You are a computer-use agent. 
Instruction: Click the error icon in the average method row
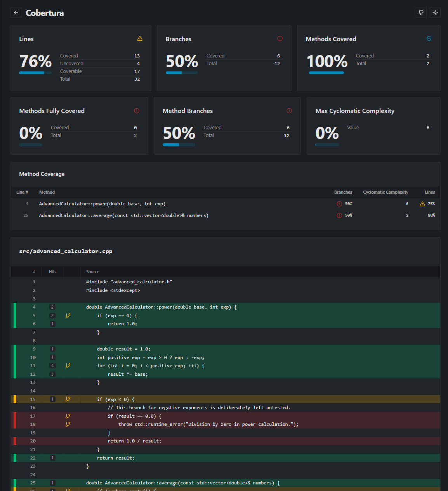339,215
